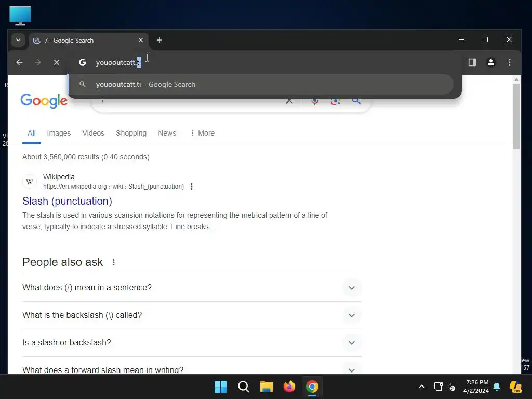Clear the search box with X icon
The width and height of the screenshot is (532, 399).
coord(289,101)
